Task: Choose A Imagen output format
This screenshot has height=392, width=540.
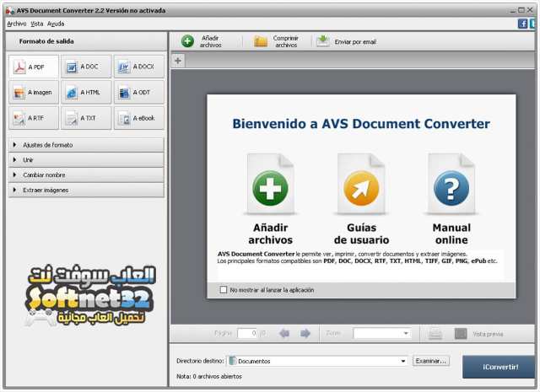Action: [34, 92]
